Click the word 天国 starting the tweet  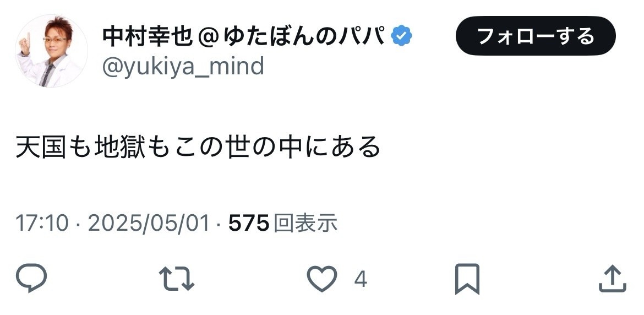click(41, 146)
